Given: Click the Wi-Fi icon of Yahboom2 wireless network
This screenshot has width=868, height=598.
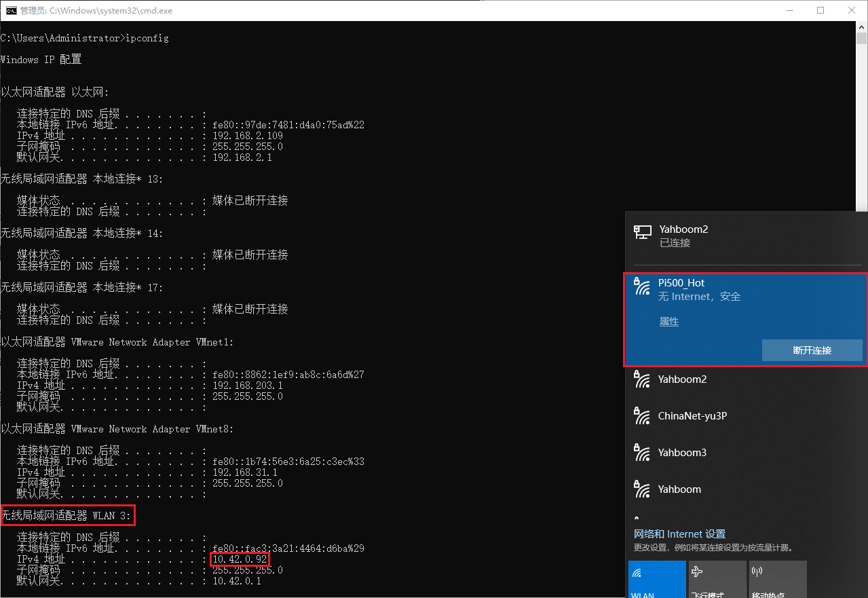Looking at the screenshot, I should (x=641, y=379).
